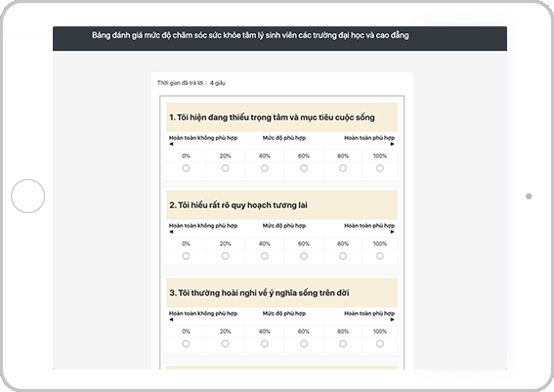Viewport: 554px width, 392px height.
Task: Choose 0% for question 3
Action: (186, 343)
